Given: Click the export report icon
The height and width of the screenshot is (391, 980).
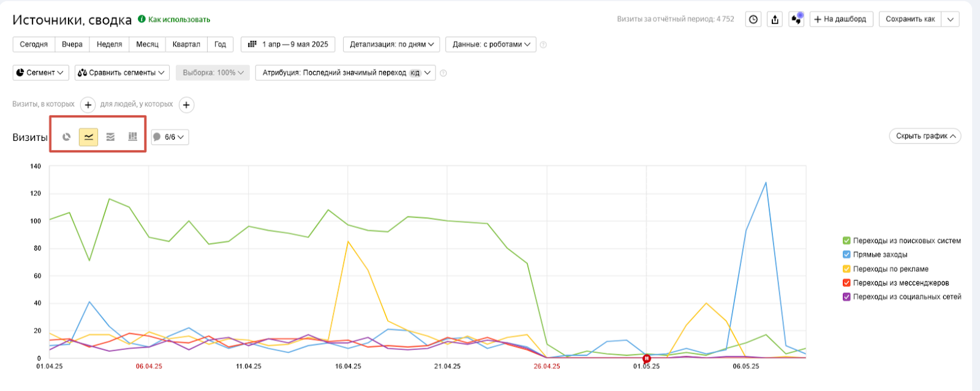Looking at the screenshot, I should [775, 19].
